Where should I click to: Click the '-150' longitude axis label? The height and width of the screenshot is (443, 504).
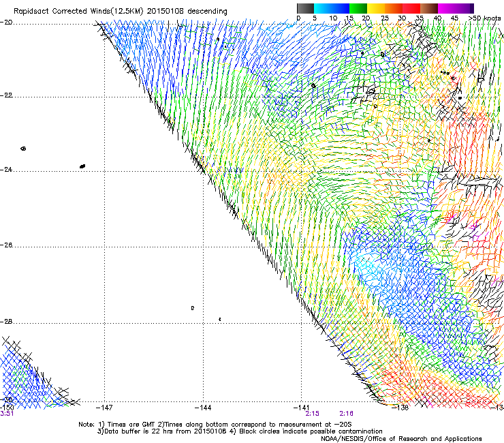pos(7,408)
